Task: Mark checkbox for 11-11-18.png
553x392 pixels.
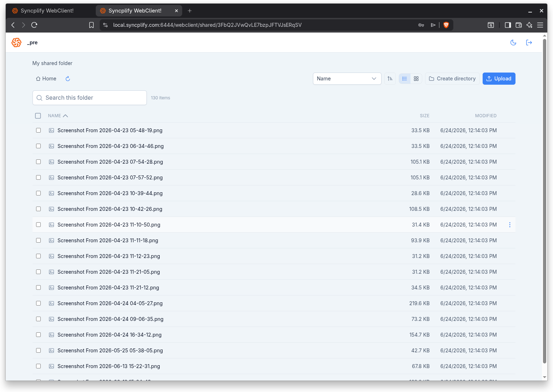Action: point(38,240)
